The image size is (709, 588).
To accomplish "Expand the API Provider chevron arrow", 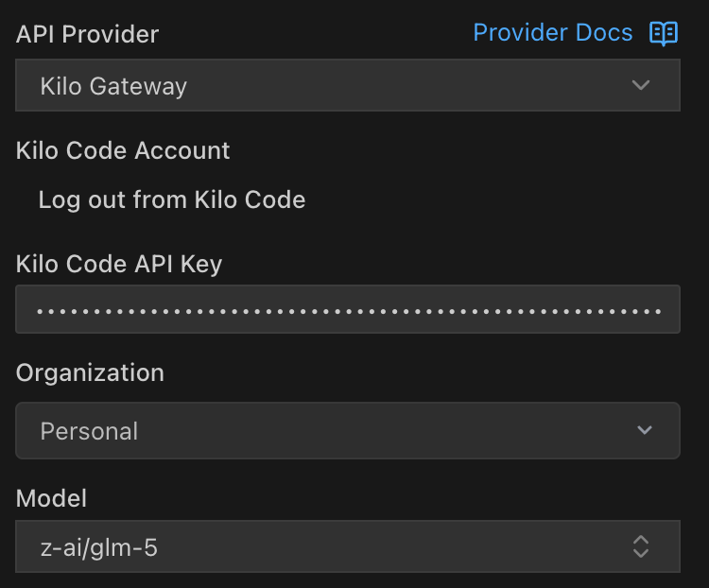I will pos(641,85).
